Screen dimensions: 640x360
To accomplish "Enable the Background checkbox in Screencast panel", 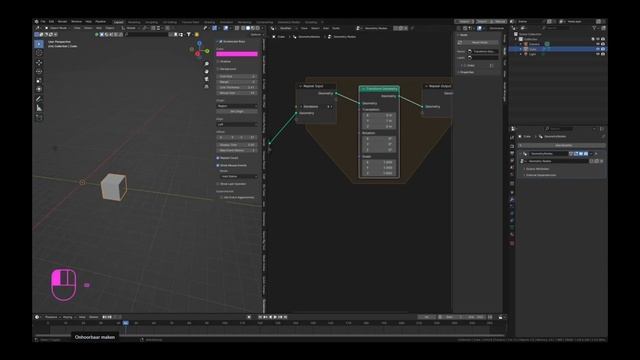I will (218, 69).
